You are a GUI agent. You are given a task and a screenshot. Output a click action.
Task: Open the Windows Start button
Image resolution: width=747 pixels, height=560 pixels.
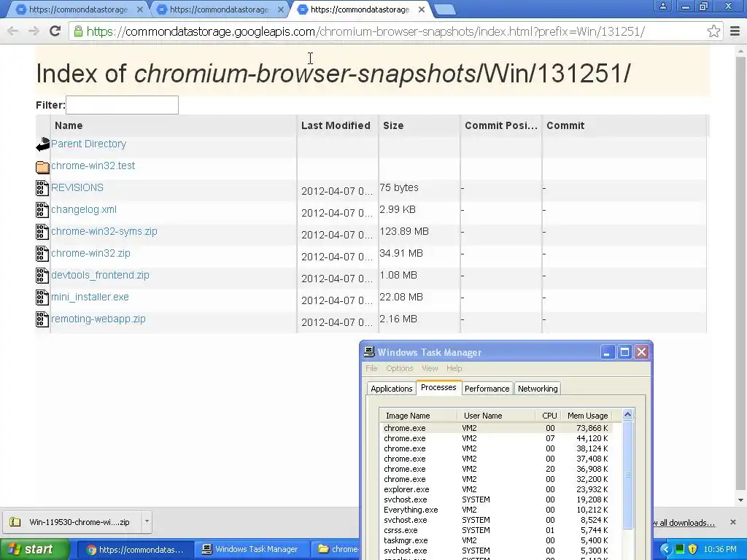pos(34,550)
